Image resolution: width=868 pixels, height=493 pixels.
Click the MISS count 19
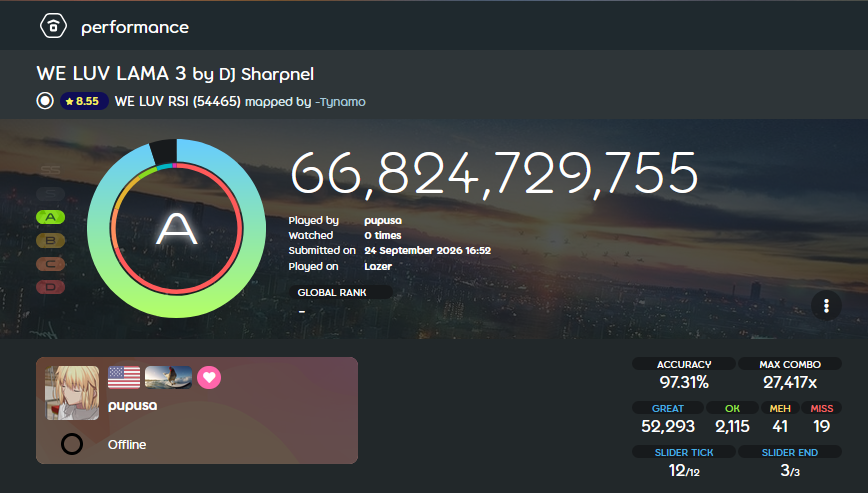(x=822, y=426)
